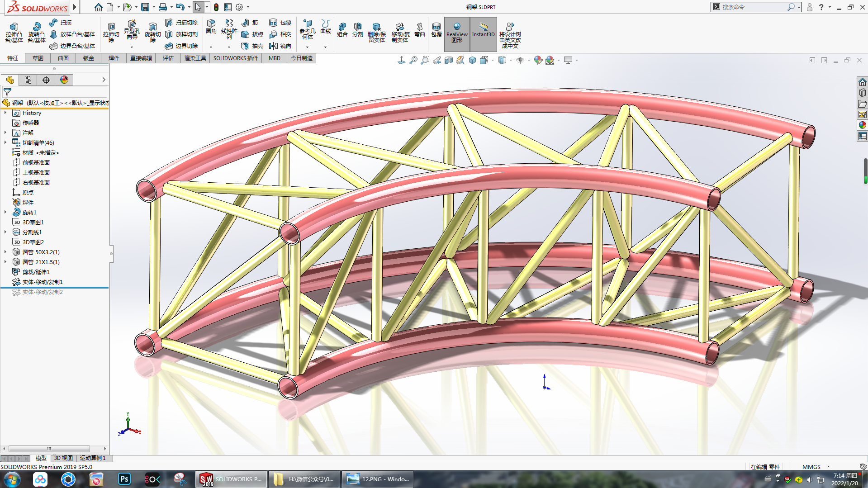Viewport: 868px width, 488px height.
Task: Open the SOLIDWORKS 插件 tab
Action: (x=236, y=58)
